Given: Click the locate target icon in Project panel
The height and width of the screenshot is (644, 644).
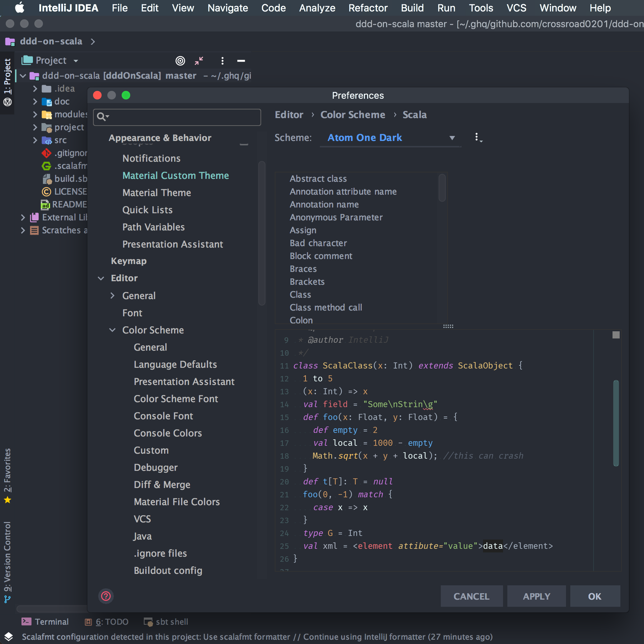Looking at the screenshot, I should pyautogui.click(x=180, y=61).
